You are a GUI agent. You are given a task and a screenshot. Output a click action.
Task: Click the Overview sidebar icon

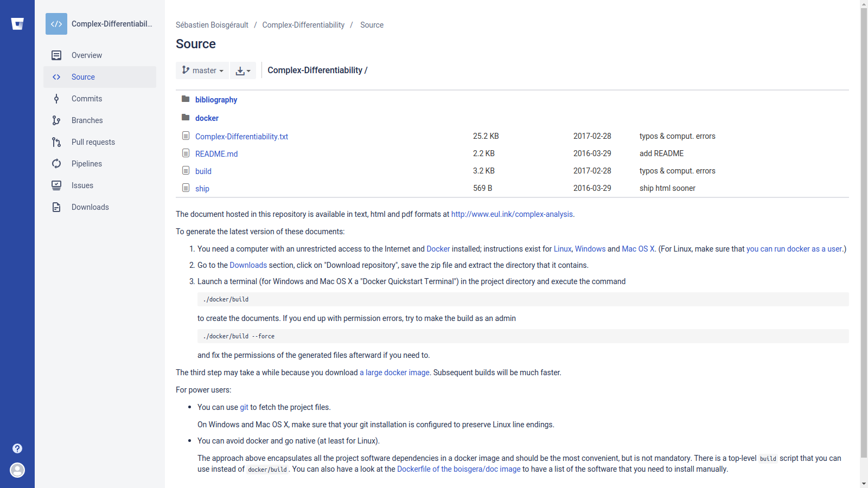coord(56,55)
